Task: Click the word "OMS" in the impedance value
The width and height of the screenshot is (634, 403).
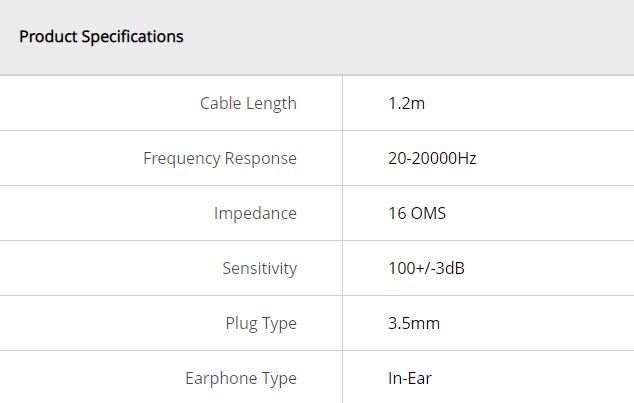Action: (x=428, y=213)
